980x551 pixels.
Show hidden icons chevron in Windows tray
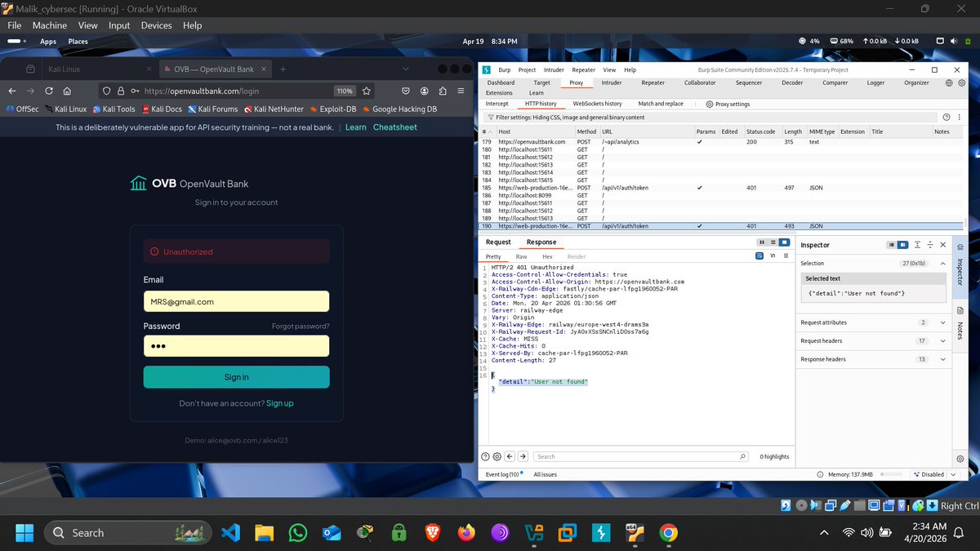(824, 533)
